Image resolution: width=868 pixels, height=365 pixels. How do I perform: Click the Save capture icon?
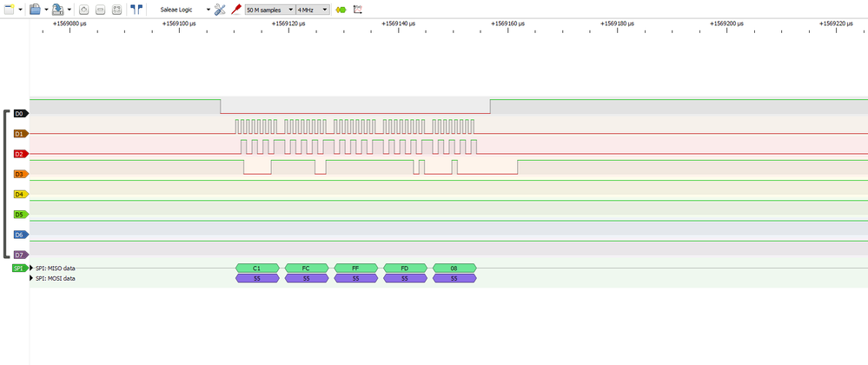pyautogui.click(x=58, y=10)
